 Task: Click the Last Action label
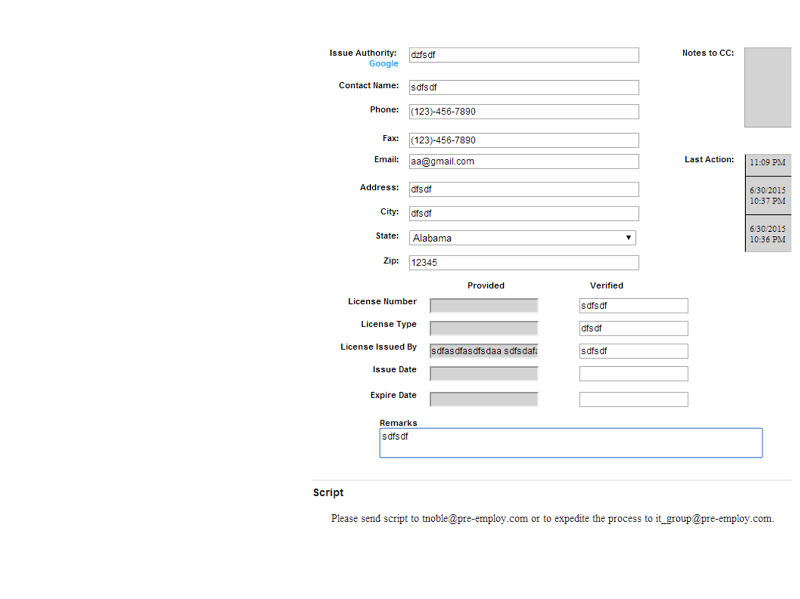pyautogui.click(x=709, y=160)
